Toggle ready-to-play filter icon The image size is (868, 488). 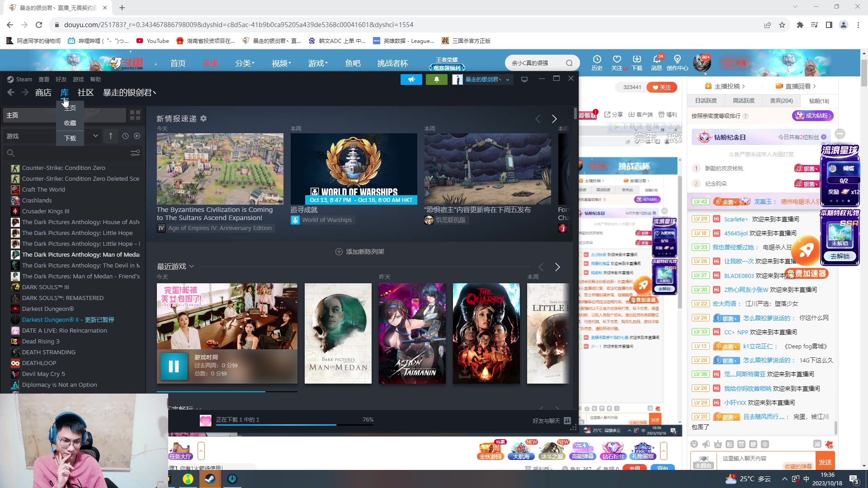tap(137, 136)
